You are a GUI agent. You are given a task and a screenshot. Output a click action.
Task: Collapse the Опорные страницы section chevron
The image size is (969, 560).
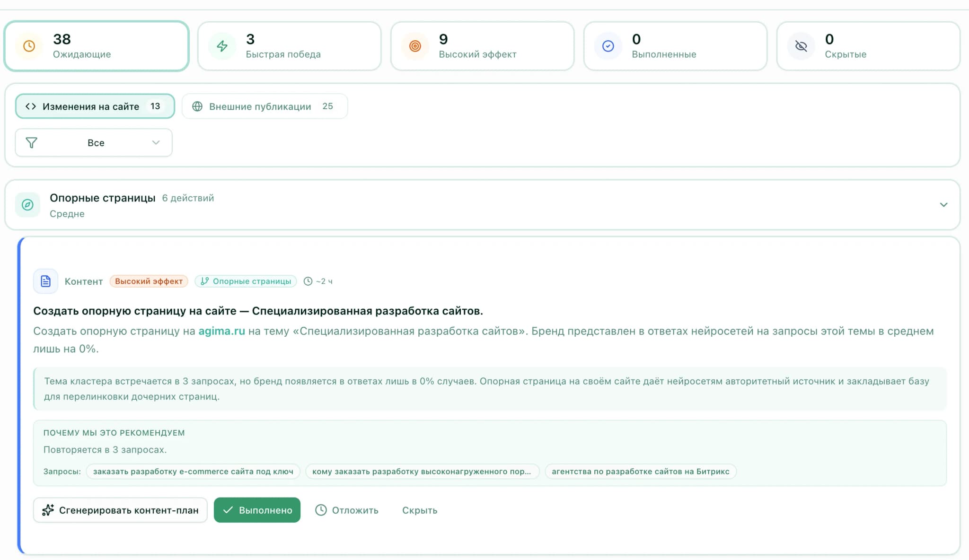point(943,205)
